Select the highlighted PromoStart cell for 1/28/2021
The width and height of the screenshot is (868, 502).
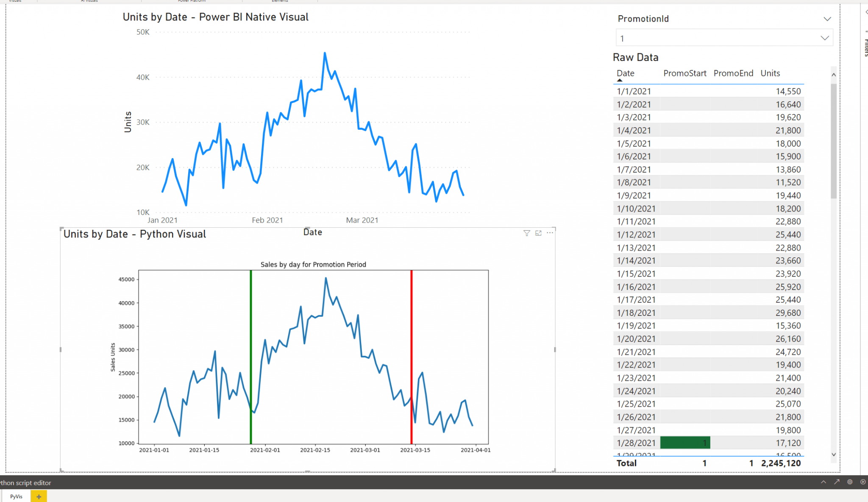pos(685,442)
